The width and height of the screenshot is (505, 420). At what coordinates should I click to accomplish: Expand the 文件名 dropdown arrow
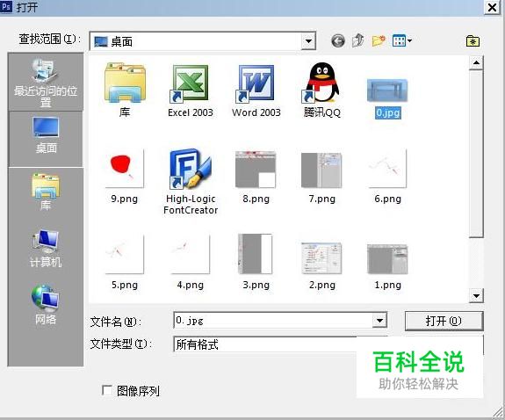tap(379, 321)
